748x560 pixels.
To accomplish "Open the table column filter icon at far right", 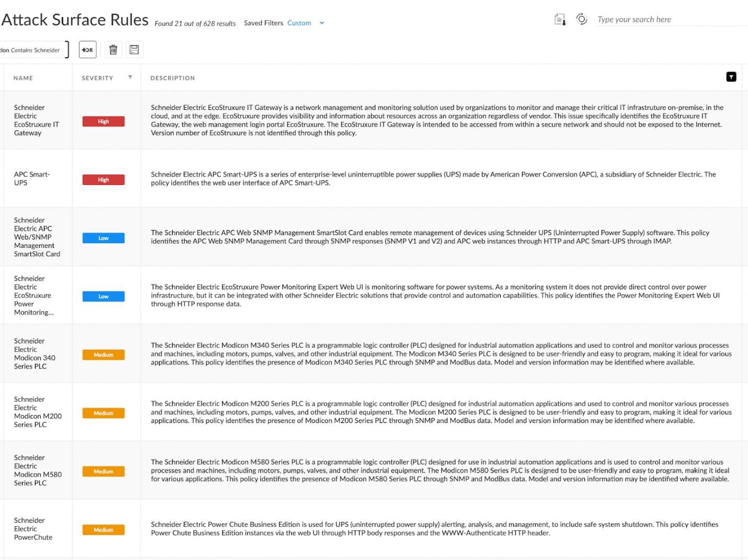I will (x=731, y=77).
